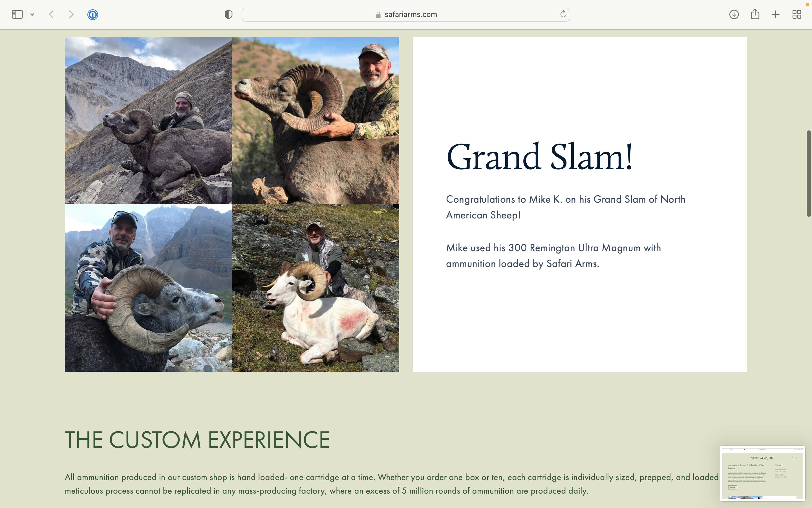Click the 'All ammunition produced' paragraph
812x508 pixels.
tap(392, 484)
